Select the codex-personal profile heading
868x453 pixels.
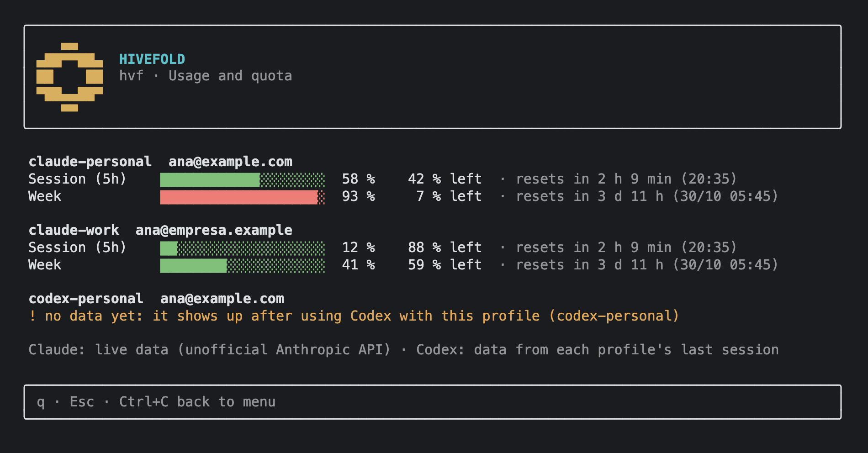click(x=86, y=299)
